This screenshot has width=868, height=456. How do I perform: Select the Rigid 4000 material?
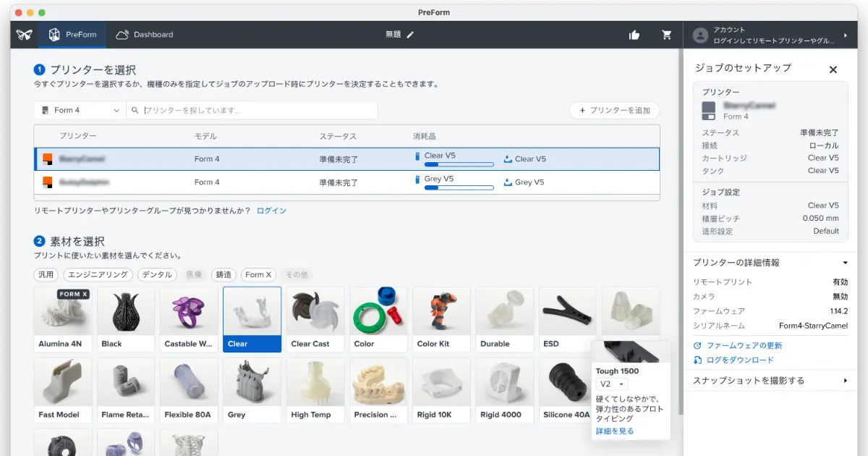point(505,390)
